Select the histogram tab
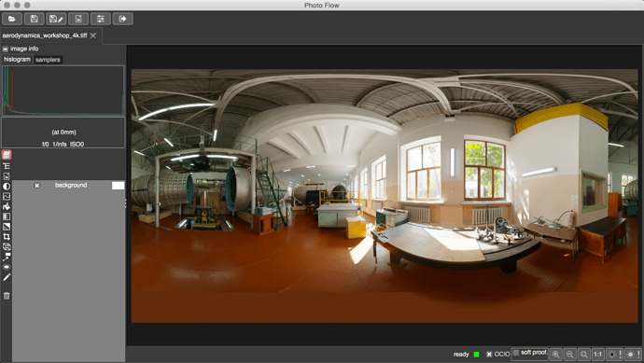 [x=17, y=60]
